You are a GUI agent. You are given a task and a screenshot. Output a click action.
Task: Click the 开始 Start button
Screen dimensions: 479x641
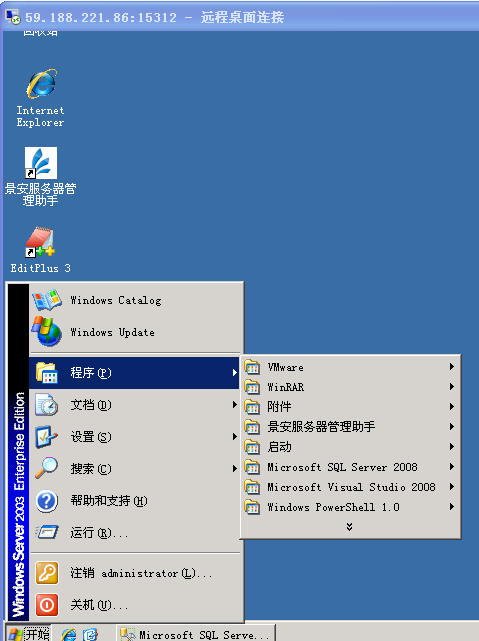[28, 634]
